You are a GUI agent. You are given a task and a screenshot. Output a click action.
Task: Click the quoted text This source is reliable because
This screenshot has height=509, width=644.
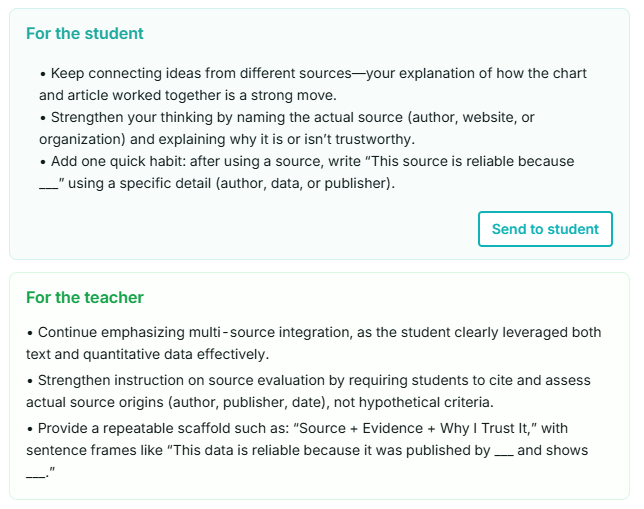point(469,161)
